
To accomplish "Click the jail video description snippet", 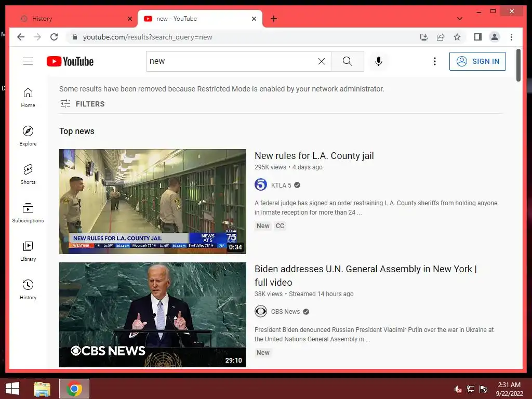I will (x=376, y=208).
